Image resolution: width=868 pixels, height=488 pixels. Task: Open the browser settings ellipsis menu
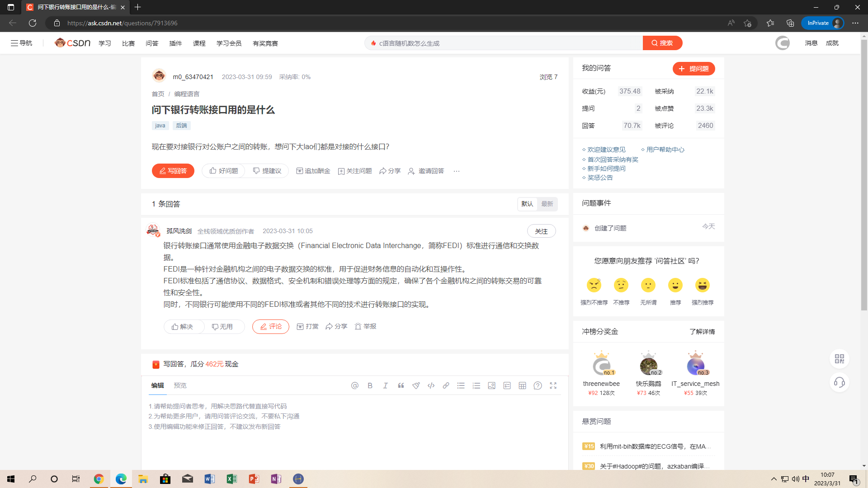[855, 23]
